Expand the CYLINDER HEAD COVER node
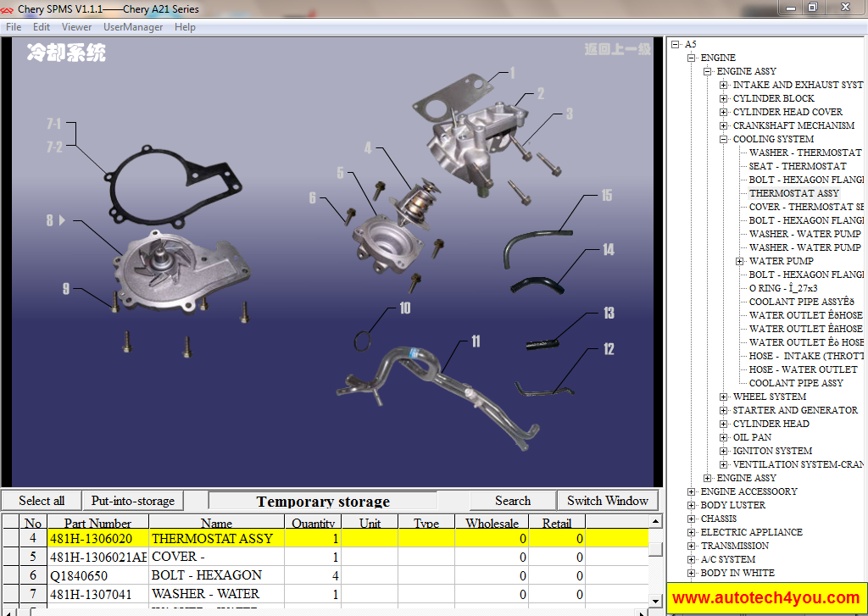This screenshot has height=616, width=868. 723,112
